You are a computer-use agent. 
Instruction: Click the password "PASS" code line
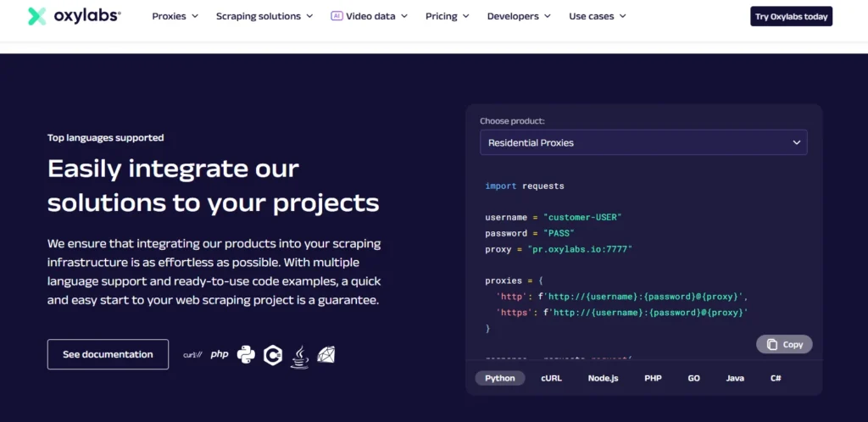[530, 233]
